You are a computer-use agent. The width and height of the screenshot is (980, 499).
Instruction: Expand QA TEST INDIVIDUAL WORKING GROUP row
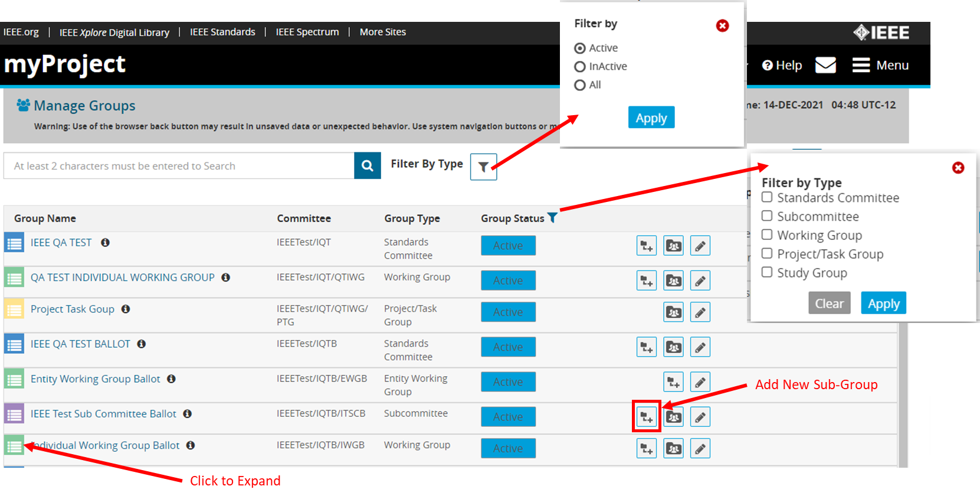14,278
